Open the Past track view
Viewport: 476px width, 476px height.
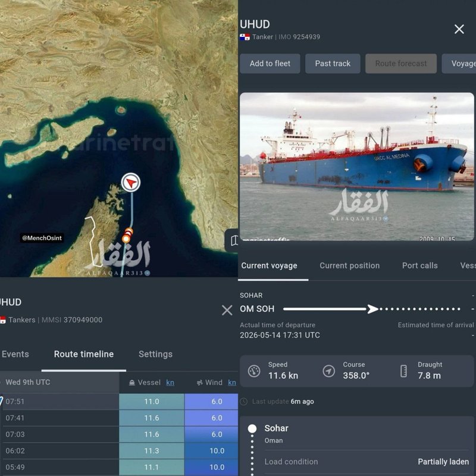click(x=333, y=64)
